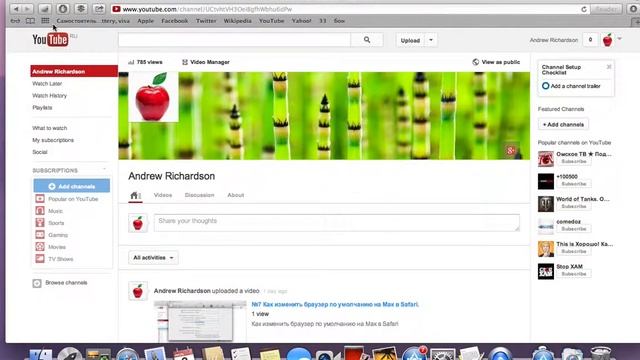640x360 pixels.
Task: Open What to watch in sidebar
Action: pyautogui.click(x=50, y=128)
